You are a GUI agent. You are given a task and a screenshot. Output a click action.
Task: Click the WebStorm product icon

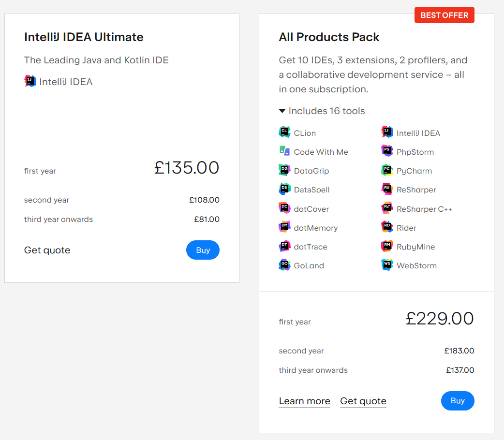387,265
